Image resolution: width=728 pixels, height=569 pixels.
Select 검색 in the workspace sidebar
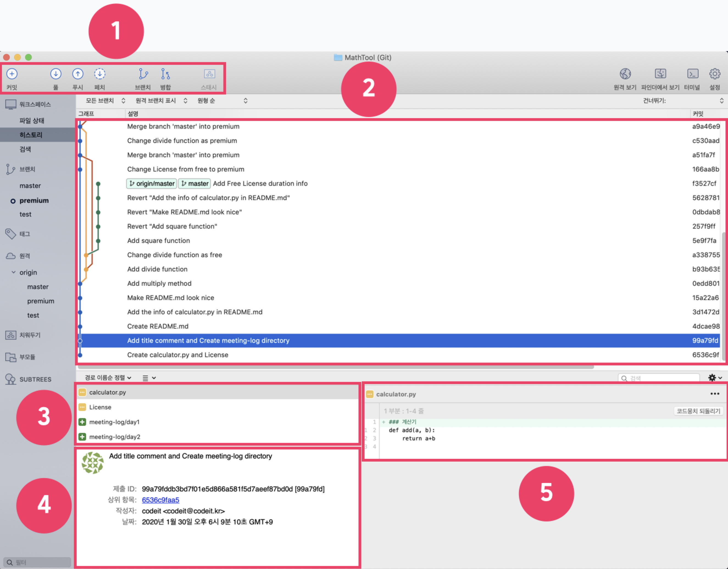click(x=25, y=149)
